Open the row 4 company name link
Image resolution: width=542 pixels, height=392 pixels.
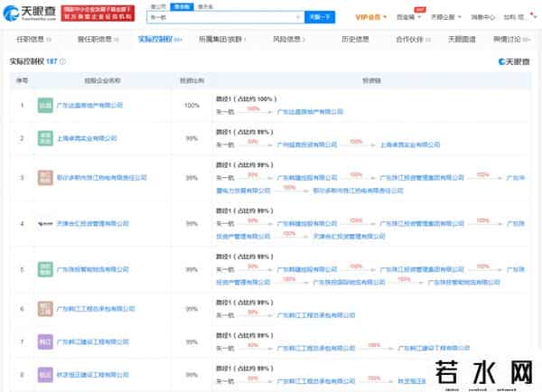click(93, 224)
